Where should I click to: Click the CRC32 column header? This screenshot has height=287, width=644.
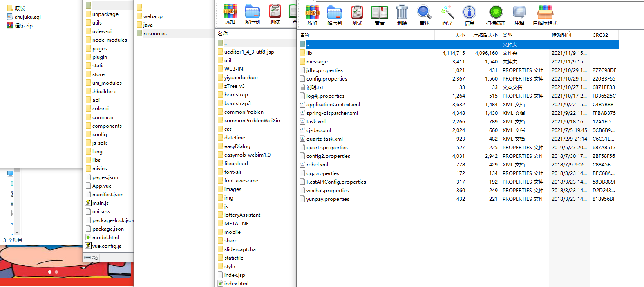point(600,35)
